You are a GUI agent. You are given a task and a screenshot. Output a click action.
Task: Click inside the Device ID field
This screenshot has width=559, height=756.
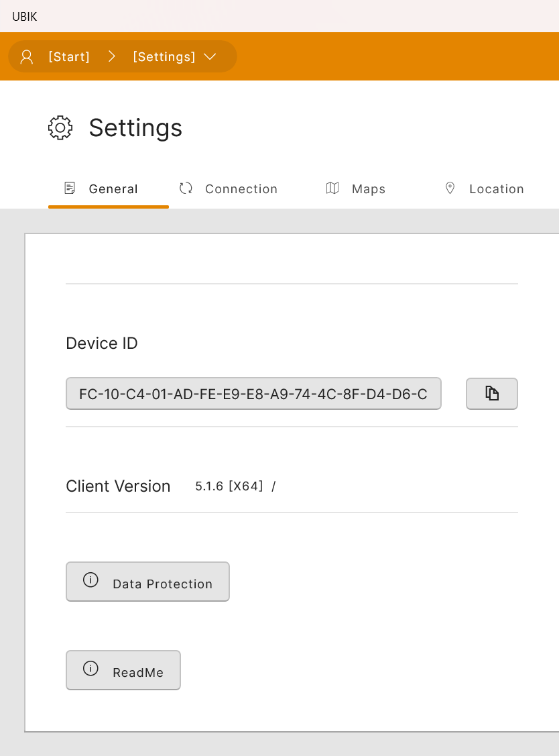[253, 394]
